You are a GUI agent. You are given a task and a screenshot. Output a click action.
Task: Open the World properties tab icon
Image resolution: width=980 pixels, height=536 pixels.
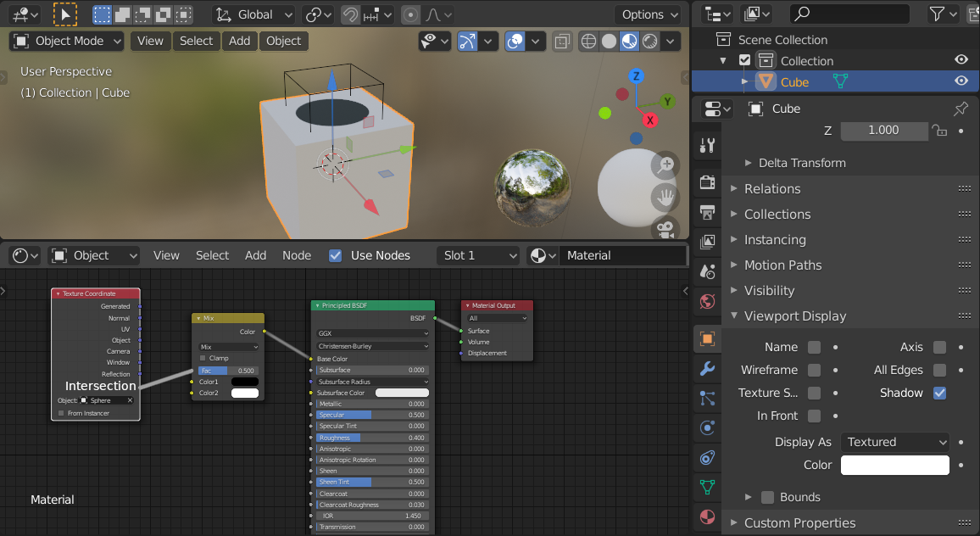tap(708, 301)
